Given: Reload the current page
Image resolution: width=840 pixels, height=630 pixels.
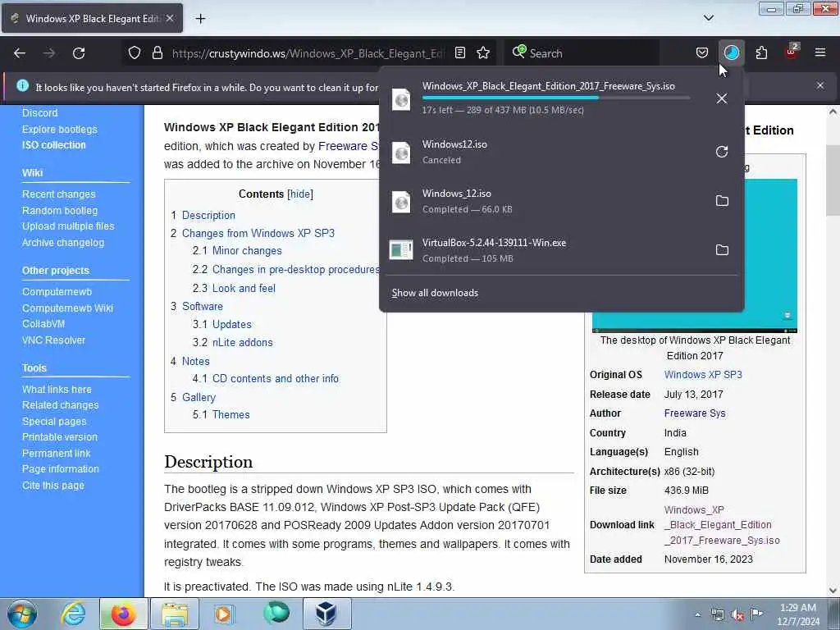Looking at the screenshot, I should coord(79,53).
